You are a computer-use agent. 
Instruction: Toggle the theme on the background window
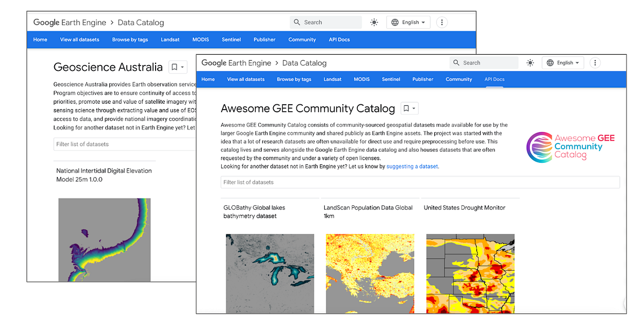click(374, 22)
